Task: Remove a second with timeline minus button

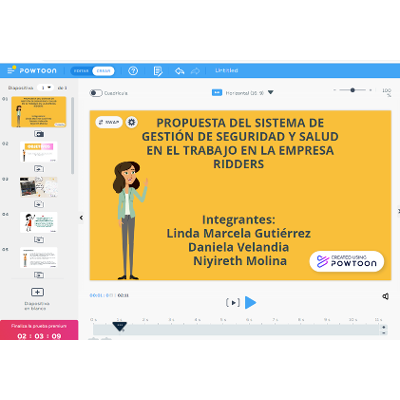Action: tap(384, 333)
